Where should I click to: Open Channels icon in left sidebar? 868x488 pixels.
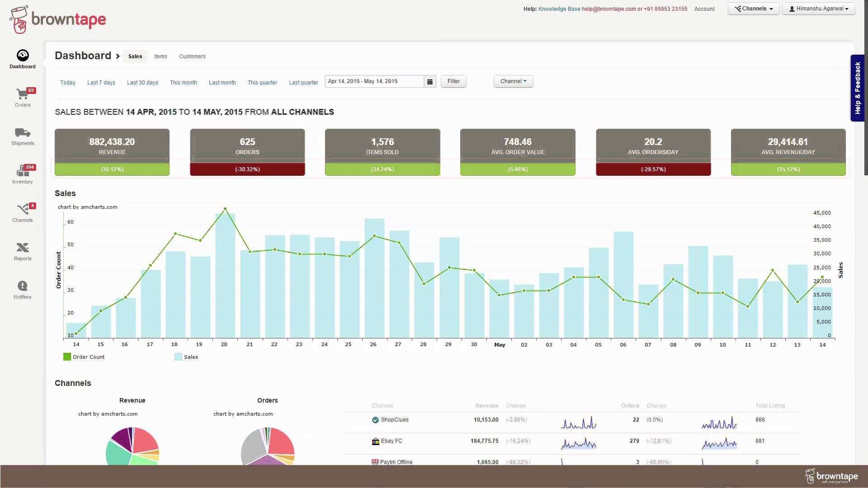[23, 210]
